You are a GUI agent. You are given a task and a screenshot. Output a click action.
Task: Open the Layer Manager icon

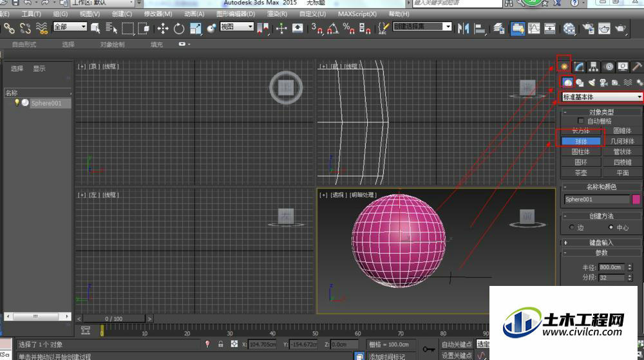point(499,28)
